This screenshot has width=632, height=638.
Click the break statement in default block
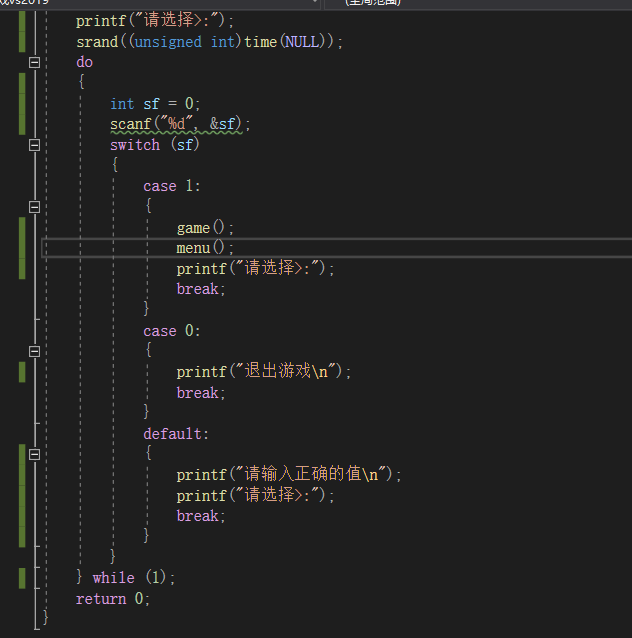coord(201,516)
